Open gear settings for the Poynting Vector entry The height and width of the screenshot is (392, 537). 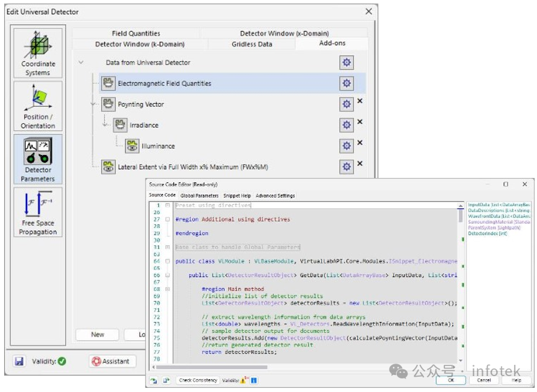(x=346, y=104)
